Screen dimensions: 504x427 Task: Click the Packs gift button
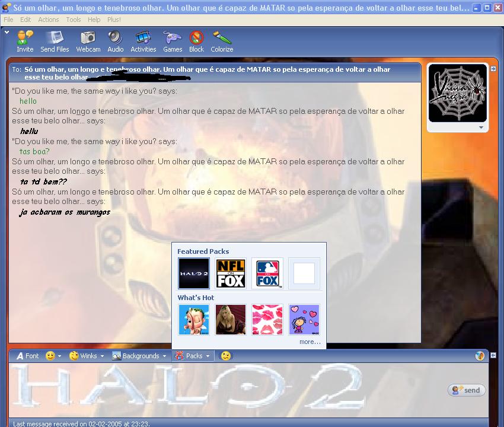pyautogui.click(x=189, y=356)
